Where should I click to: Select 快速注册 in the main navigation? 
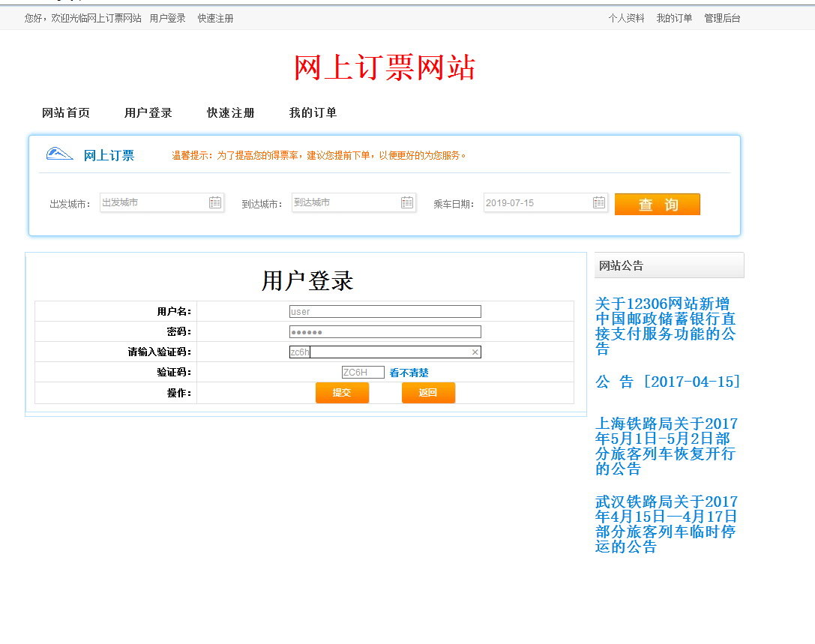click(x=231, y=113)
